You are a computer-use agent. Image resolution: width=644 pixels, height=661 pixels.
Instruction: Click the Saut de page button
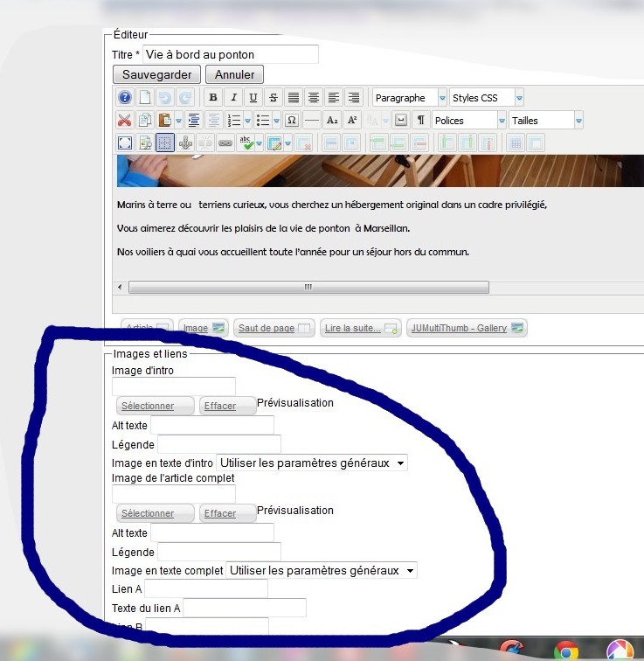(274, 328)
